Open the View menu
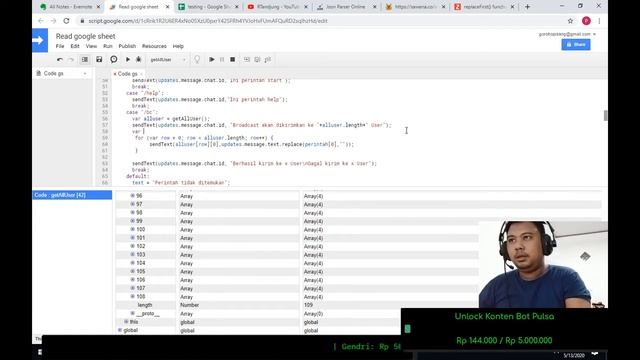The height and width of the screenshot is (360, 640). [x=91, y=46]
